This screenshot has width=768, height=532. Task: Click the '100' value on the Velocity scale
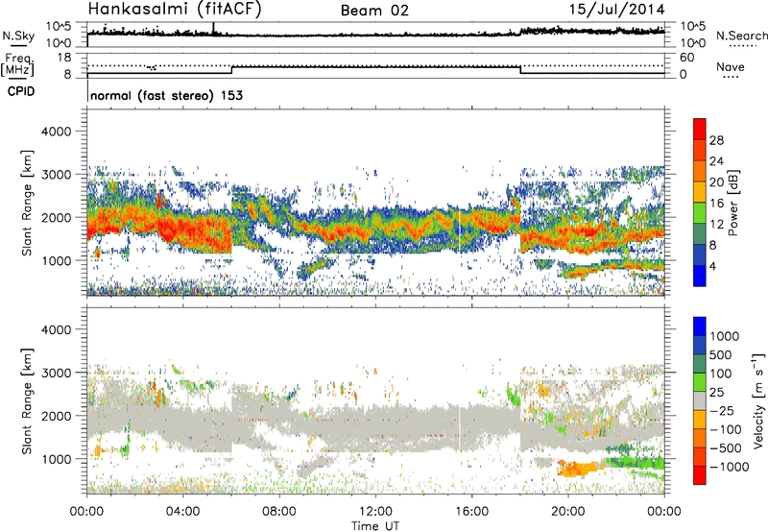721,374
